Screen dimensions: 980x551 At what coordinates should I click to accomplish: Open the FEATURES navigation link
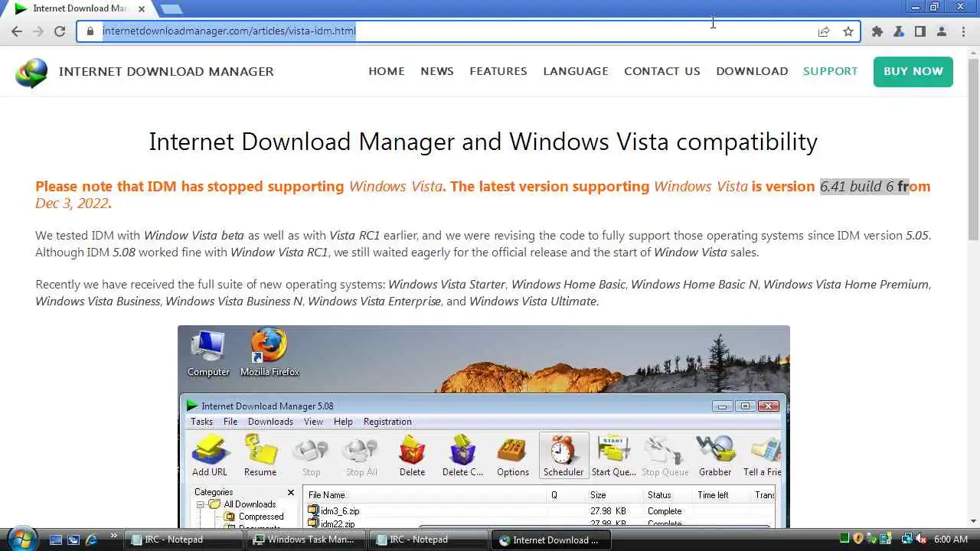pyautogui.click(x=498, y=71)
